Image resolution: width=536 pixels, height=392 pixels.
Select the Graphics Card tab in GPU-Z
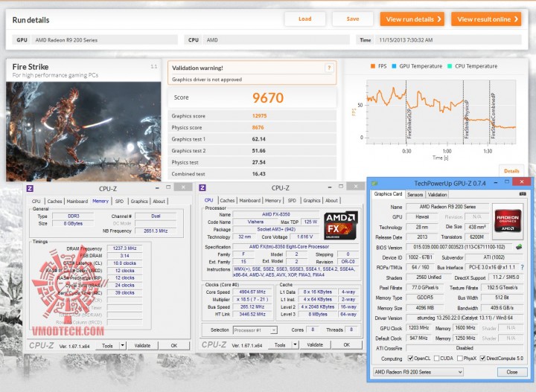point(388,193)
